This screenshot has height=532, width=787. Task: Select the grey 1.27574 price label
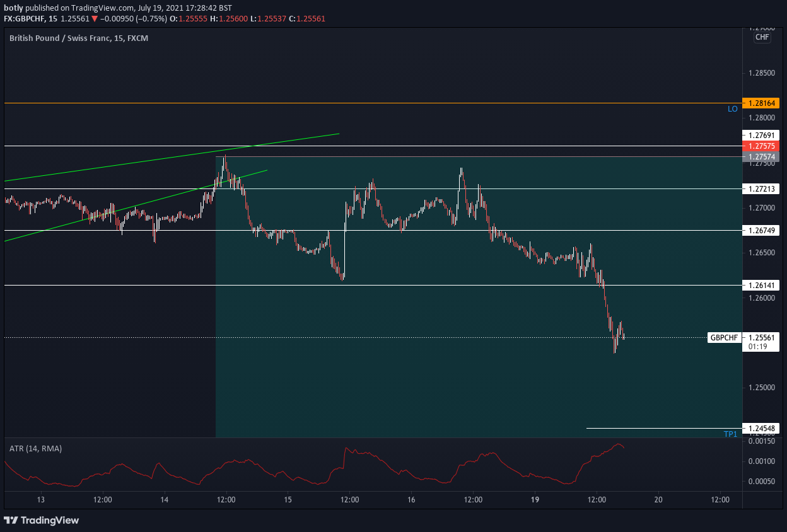pos(761,156)
